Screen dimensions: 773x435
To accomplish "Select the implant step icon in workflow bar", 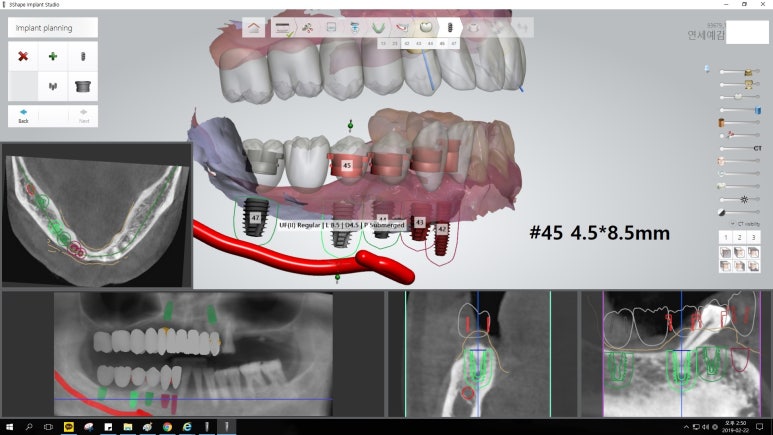I will coord(450,27).
